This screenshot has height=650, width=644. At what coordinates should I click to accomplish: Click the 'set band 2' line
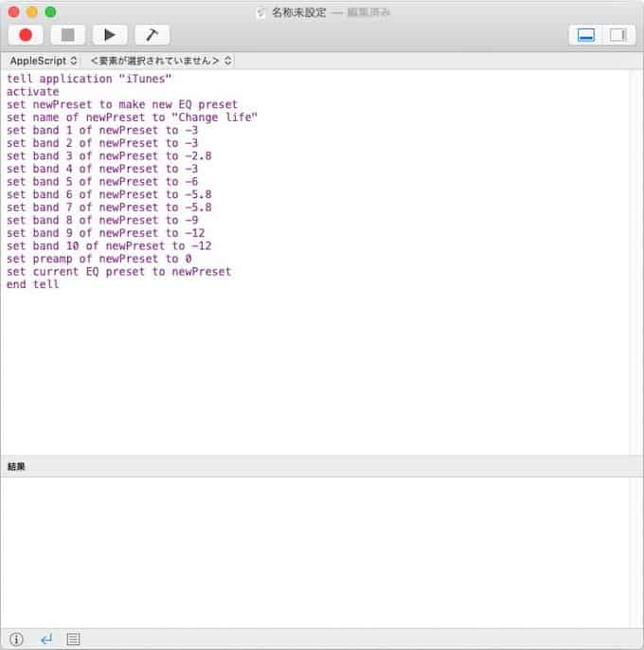[x=102, y=143]
